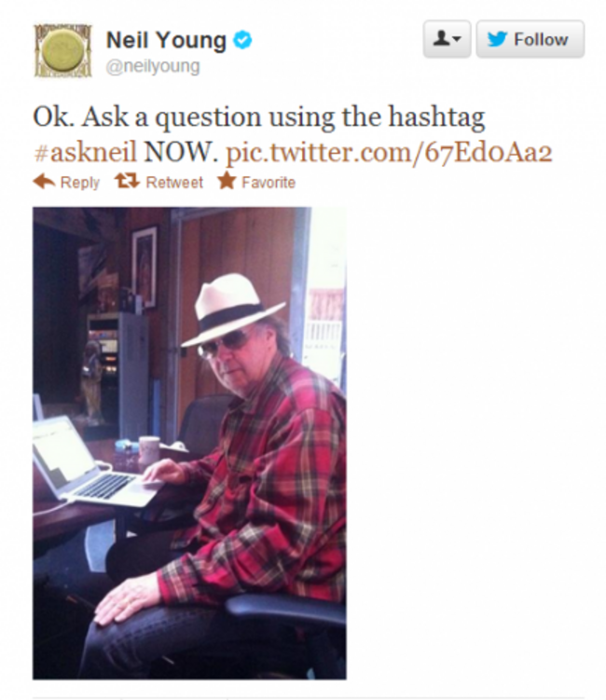Click the word NOW. in the tweet
606x700 pixels.
pyautogui.click(x=181, y=152)
